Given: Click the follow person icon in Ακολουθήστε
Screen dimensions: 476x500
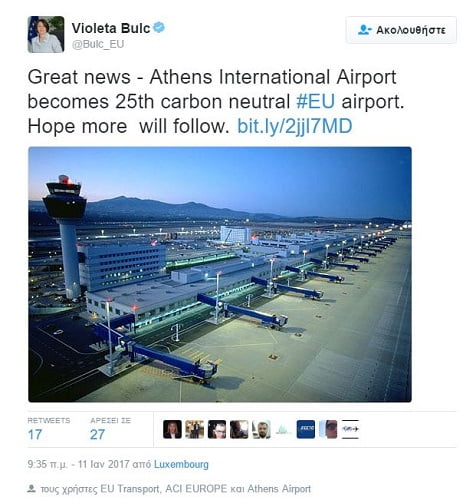Looking at the screenshot, I should click(364, 30).
